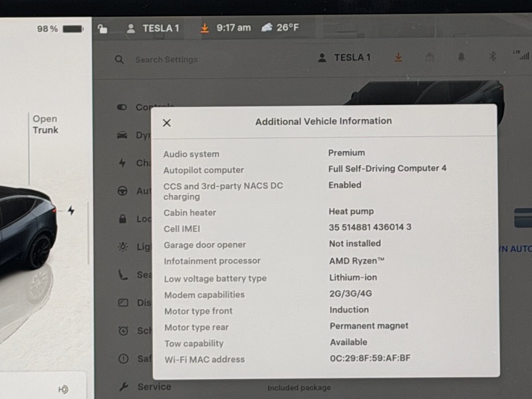Open TESLA 1 profile in top status bar
532x399 pixels.
click(153, 28)
